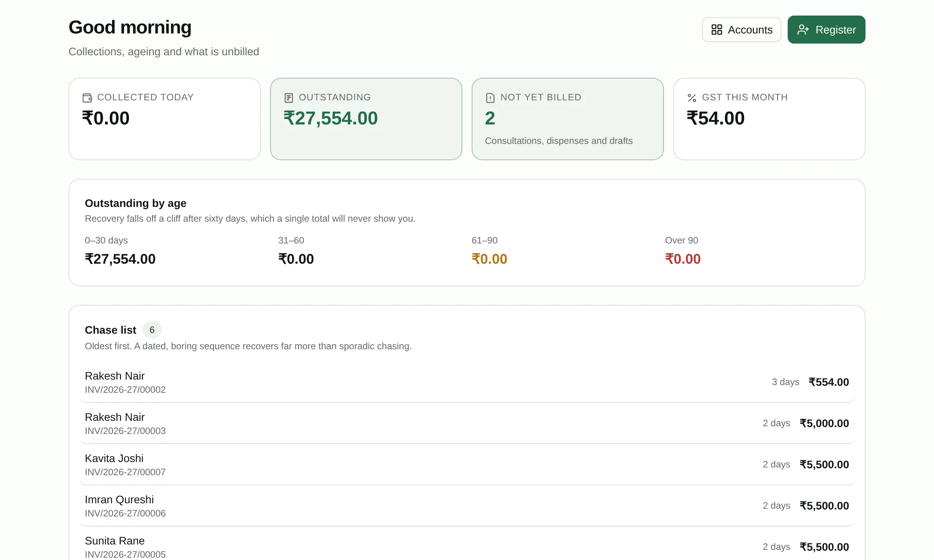The height and width of the screenshot is (560, 934).
Task: Click the Chase list heading
Action: [x=111, y=330]
